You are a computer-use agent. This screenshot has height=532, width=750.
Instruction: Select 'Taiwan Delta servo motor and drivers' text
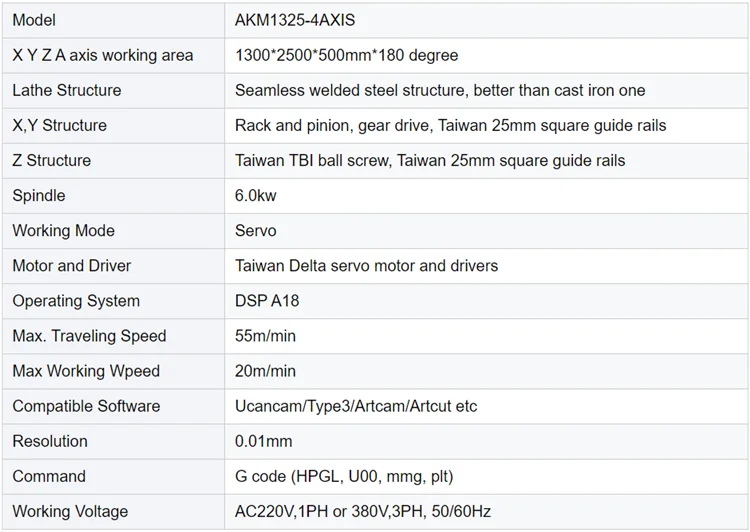[366, 266]
